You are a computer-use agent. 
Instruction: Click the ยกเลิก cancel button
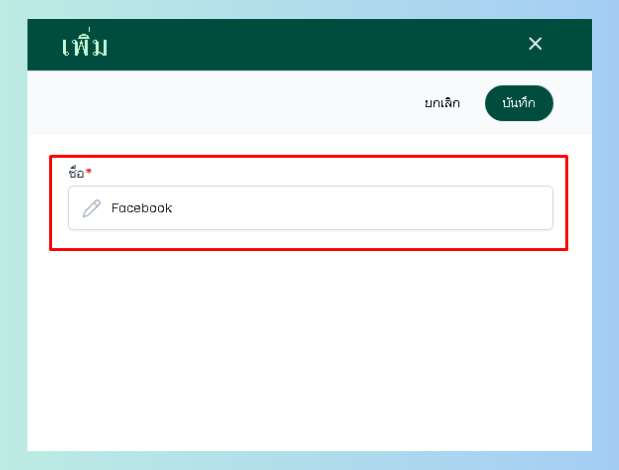pyautogui.click(x=442, y=103)
